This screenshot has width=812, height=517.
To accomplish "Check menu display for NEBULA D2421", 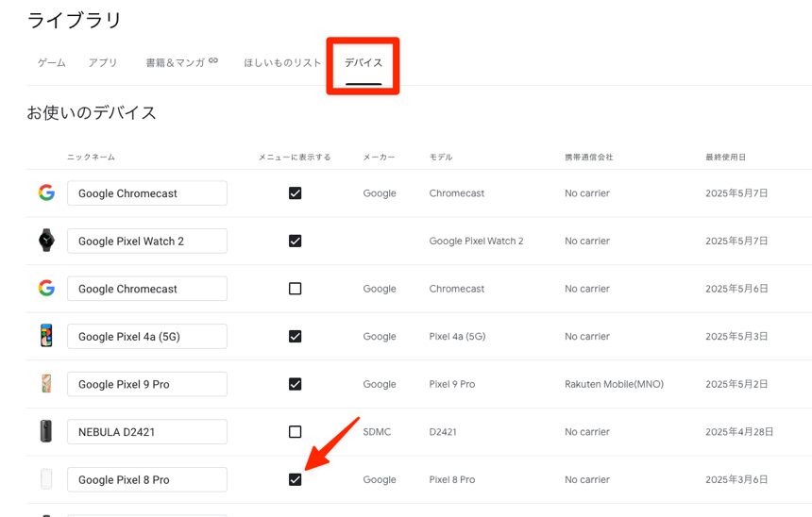I will coord(296,431).
